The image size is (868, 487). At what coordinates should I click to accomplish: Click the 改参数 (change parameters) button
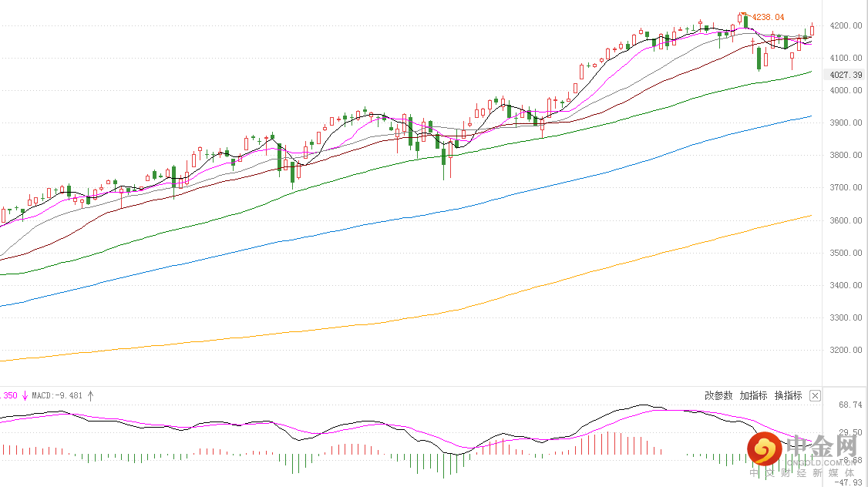[718, 395]
